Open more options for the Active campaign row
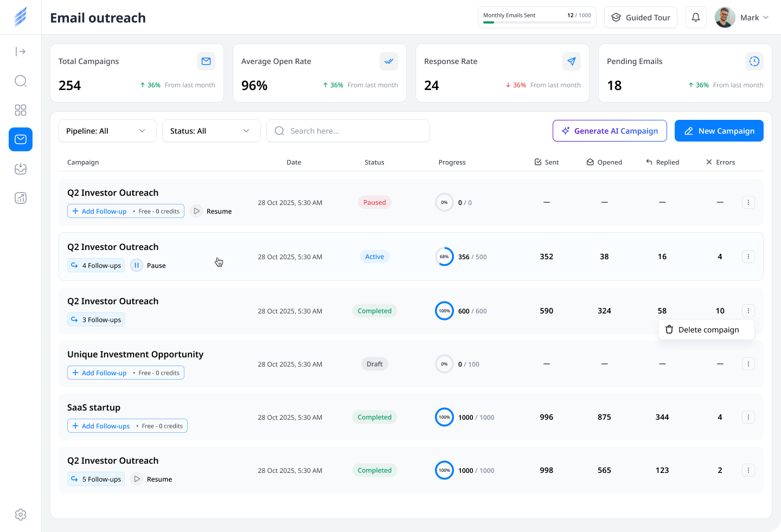This screenshot has width=781, height=532. click(748, 257)
